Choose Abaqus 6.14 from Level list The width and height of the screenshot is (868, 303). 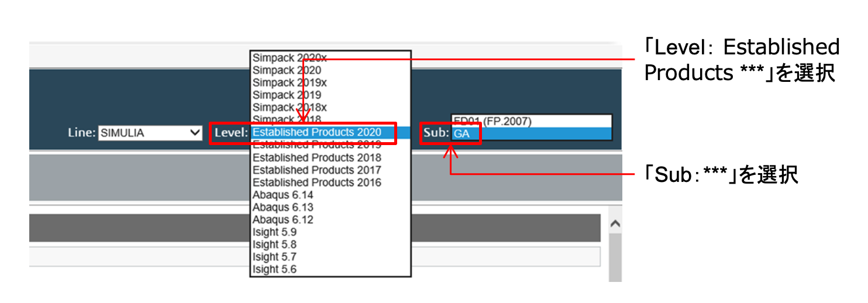[x=330, y=195]
